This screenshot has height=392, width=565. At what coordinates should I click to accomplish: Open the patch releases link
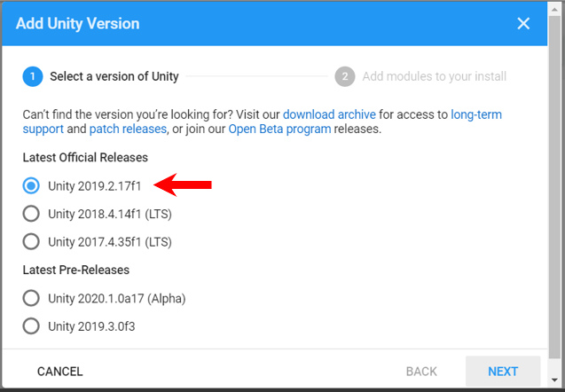130,129
